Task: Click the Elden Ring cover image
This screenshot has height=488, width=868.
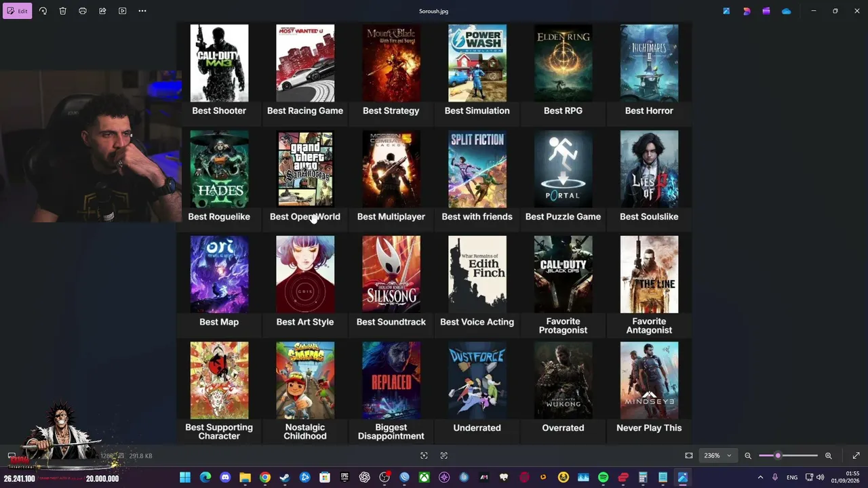Action: click(x=563, y=63)
